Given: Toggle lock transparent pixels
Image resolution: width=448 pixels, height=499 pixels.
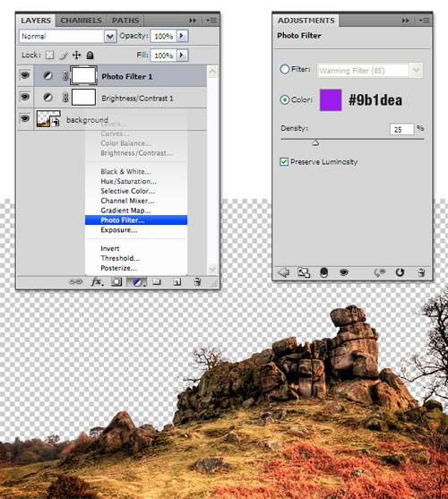Looking at the screenshot, I should pyautogui.click(x=49, y=55).
